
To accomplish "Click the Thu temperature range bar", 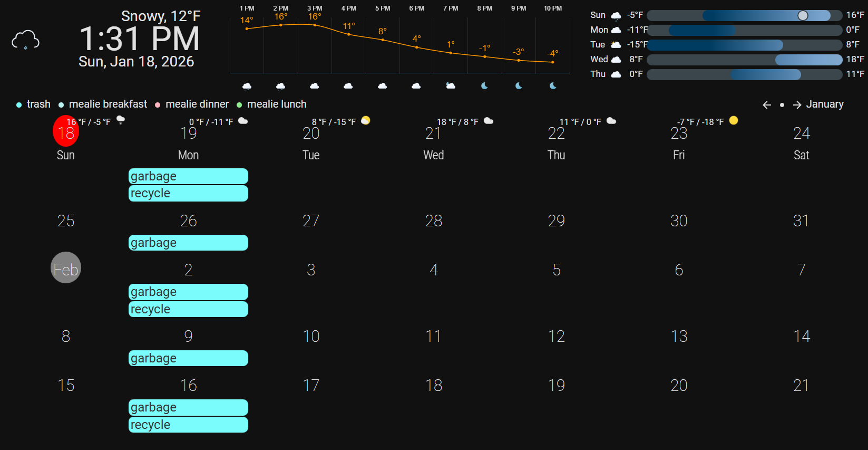I will (x=744, y=74).
